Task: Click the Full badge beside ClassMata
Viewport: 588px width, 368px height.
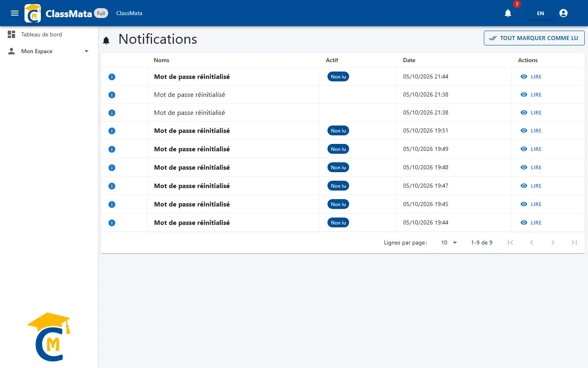Action: [x=101, y=13]
